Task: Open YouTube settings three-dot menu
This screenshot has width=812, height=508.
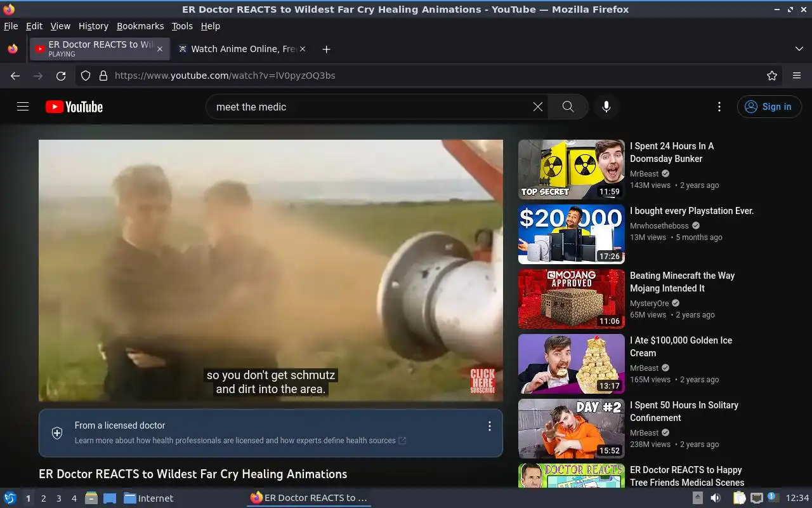Action: [x=719, y=107]
